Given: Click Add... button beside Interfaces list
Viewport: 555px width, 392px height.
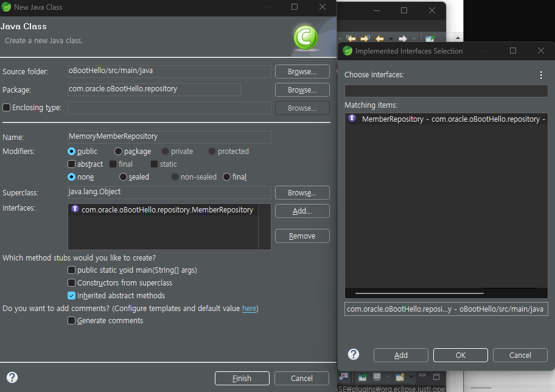Looking at the screenshot, I should tap(302, 211).
